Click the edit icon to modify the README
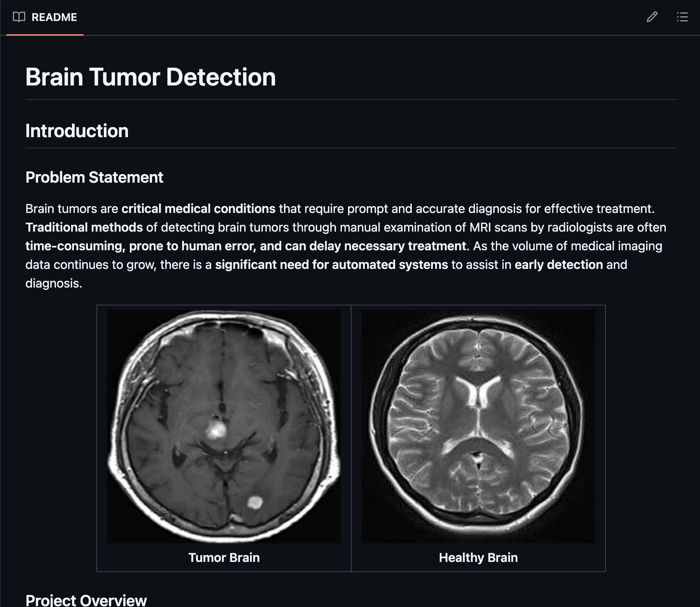The height and width of the screenshot is (607, 700). coord(653,17)
